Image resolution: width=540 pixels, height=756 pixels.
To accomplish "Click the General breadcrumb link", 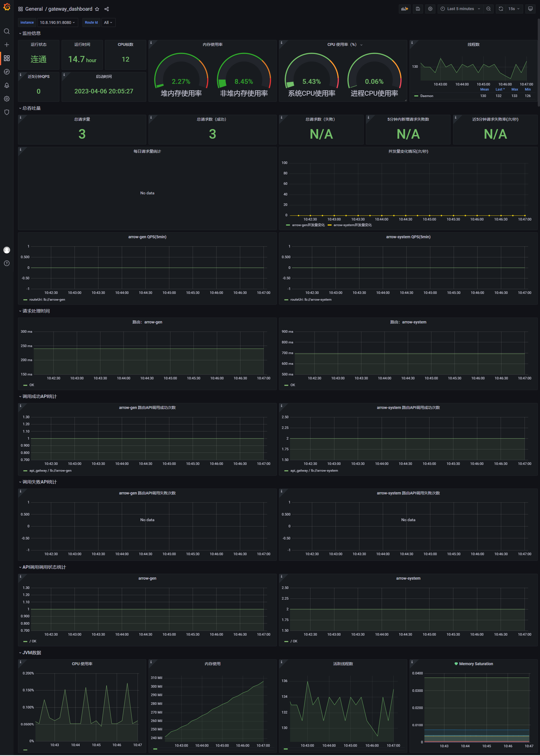I will 34,9.
